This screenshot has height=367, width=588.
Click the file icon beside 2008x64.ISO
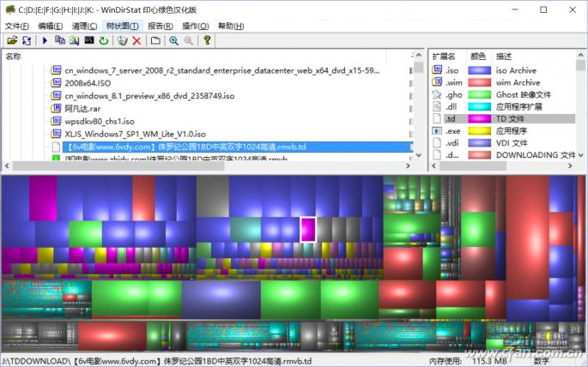pyautogui.click(x=56, y=83)
